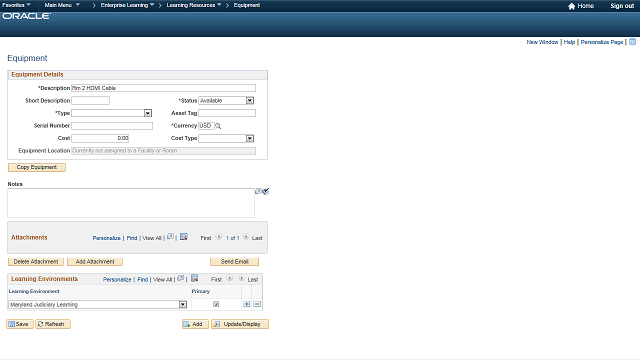This screenshot has height=360, width=640.
Task: Toggle the Primary checkbox for Maryland Judiciary Learning
Action: coord(216,304)
